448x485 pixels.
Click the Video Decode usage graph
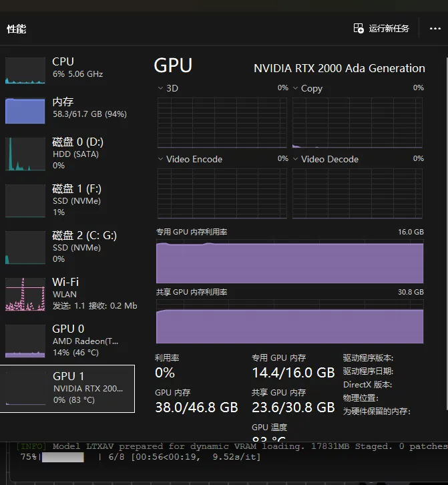357,194
